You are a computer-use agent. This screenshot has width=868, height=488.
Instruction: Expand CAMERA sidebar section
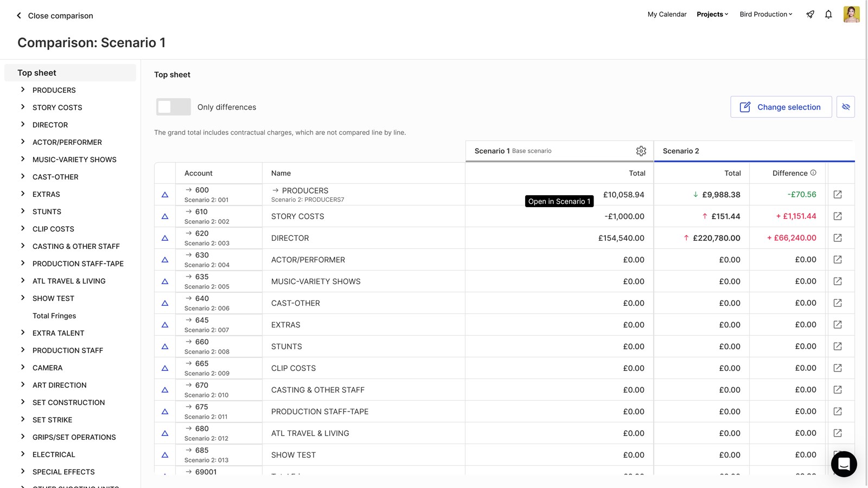tap(23, 367)
